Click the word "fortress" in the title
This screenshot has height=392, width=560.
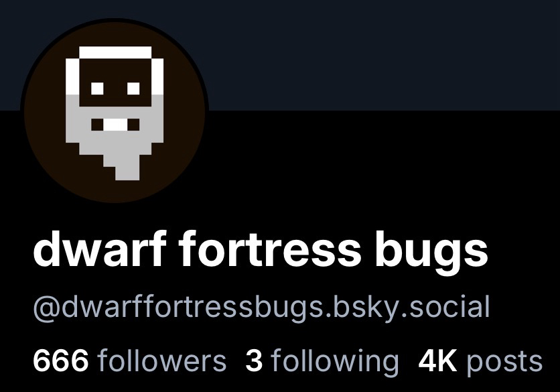tap(270, 249)
